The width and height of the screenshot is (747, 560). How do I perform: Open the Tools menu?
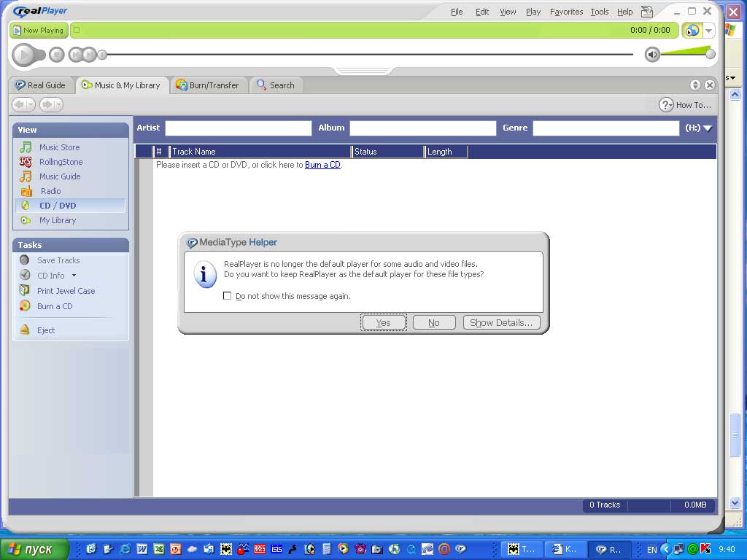point(600,12)
